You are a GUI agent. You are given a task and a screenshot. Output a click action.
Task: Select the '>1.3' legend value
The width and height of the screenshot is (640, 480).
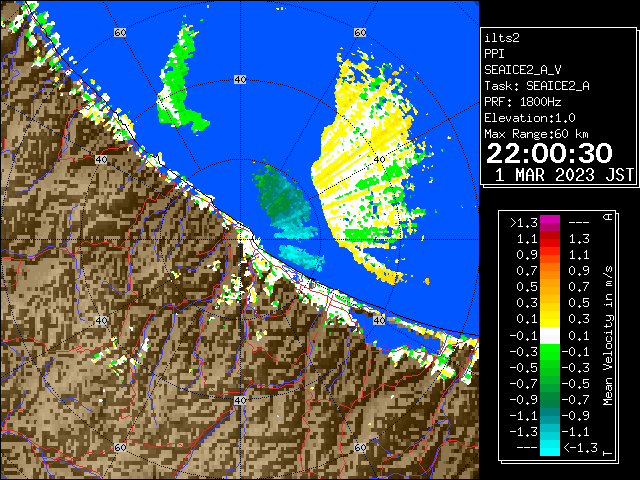tap(524, 223)
